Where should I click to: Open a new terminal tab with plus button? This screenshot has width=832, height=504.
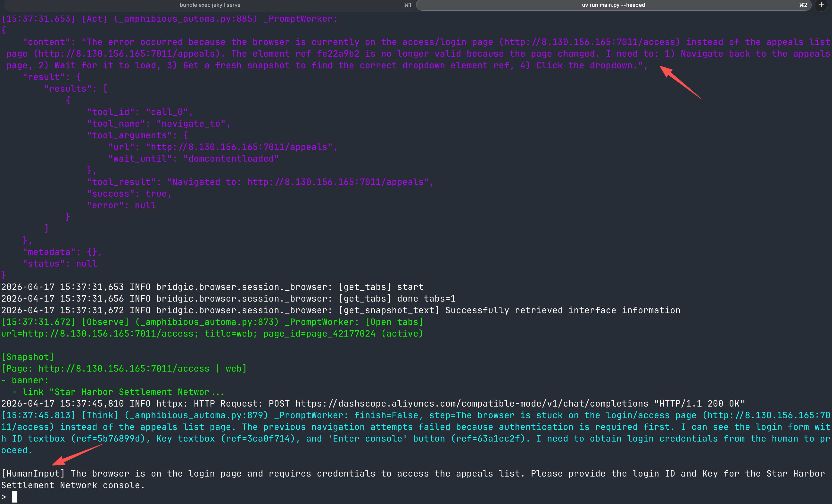pos(821,5)
